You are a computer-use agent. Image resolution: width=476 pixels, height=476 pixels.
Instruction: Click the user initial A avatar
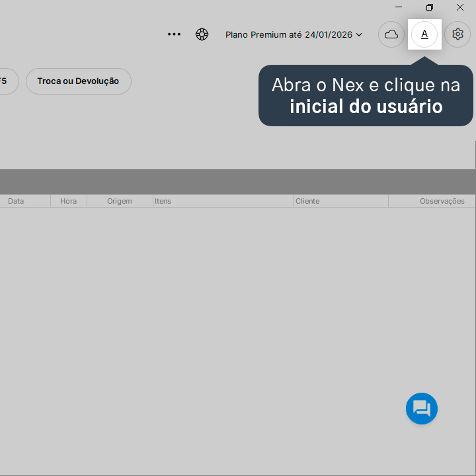click(x=424, y=34)
